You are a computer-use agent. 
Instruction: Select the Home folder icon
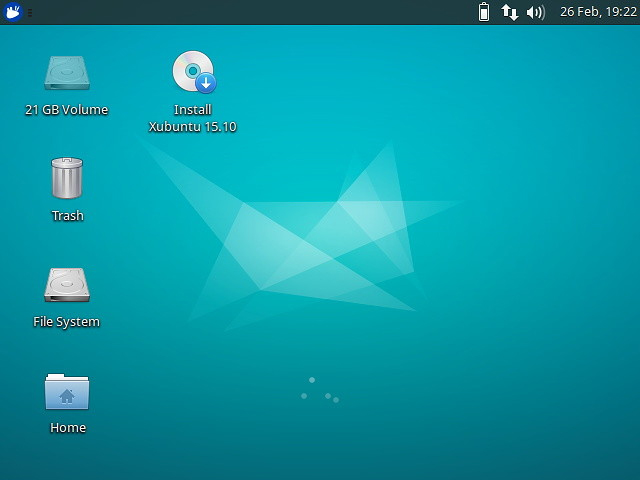(x=67, y=391)
